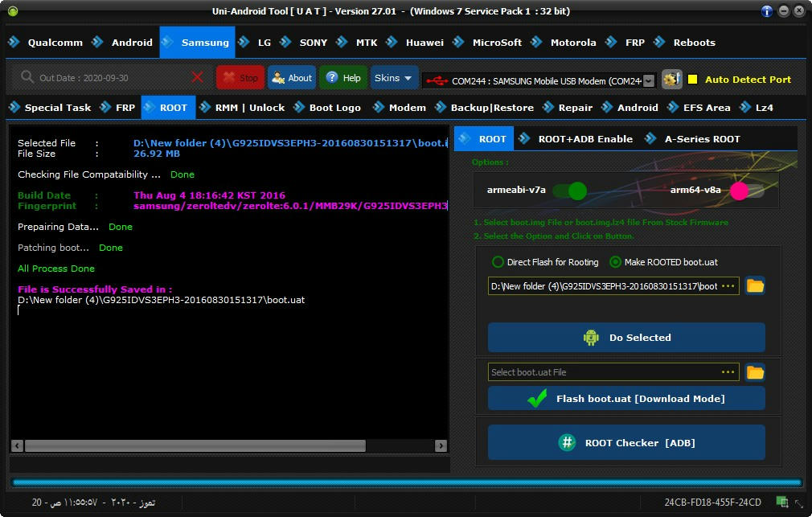Click the Stop button

click(x=240, y=78)
